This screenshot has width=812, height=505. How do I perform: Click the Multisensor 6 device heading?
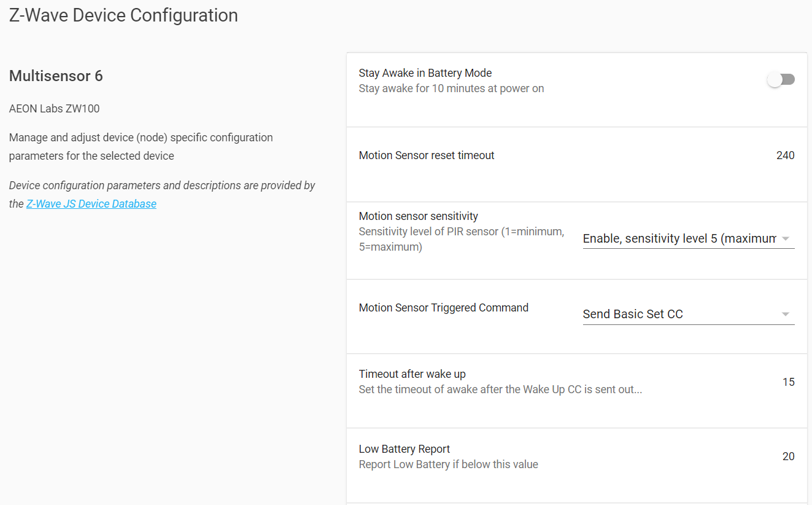point(55,76)
